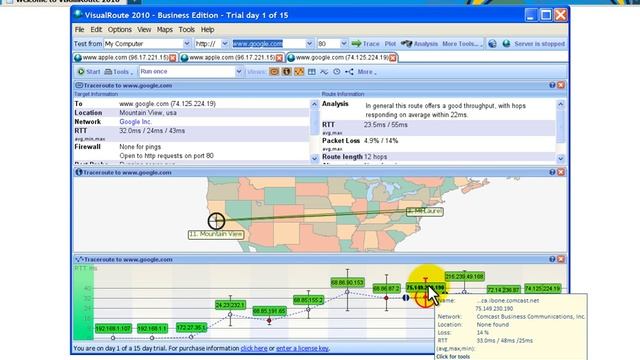Viewport: 640px width, 360px height.
Task: Select the third orange Views graph icon
Action: point(299,72)
